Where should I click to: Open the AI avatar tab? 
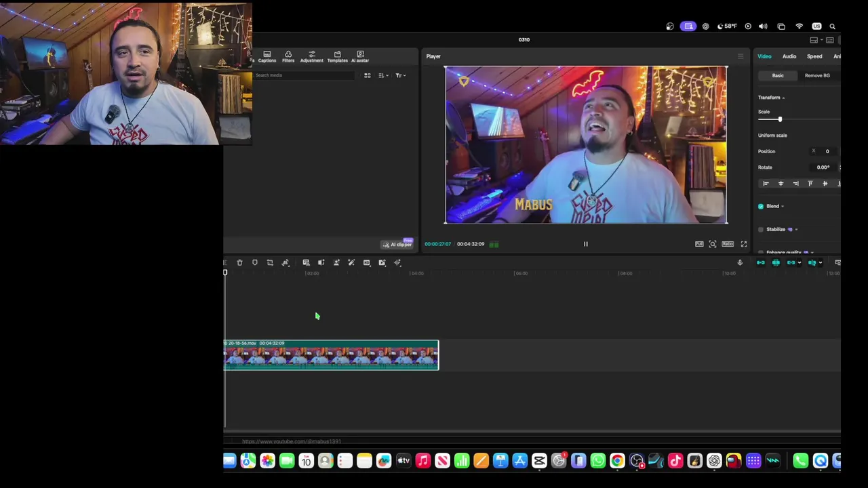(360, 56)
